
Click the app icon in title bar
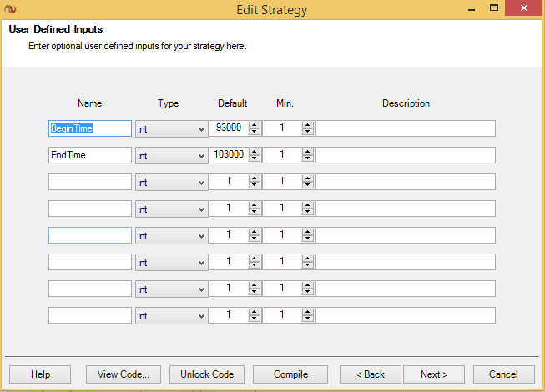pyautogui.click(x=10, y=10)
